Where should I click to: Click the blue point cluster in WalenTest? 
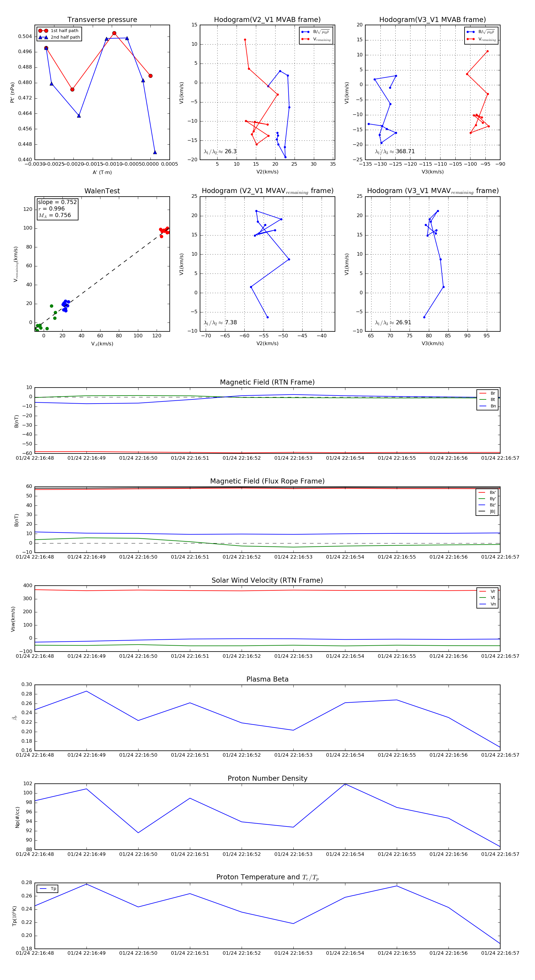click(x=65, y=306)
